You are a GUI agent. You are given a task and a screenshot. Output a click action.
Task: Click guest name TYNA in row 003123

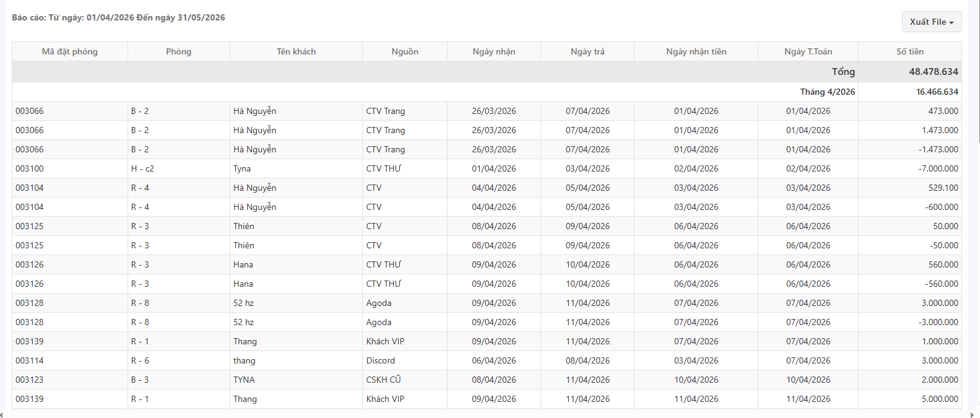244,380
